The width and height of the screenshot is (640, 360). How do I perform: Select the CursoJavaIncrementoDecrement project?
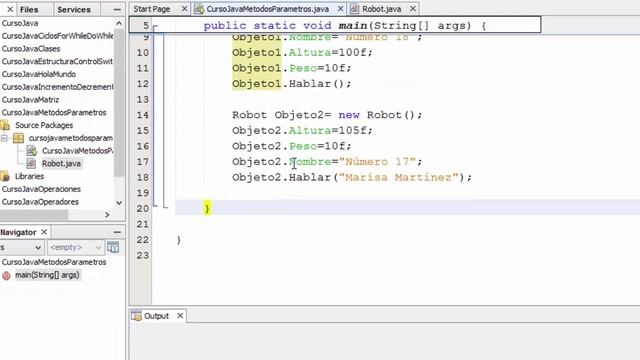tap(57, 87)
